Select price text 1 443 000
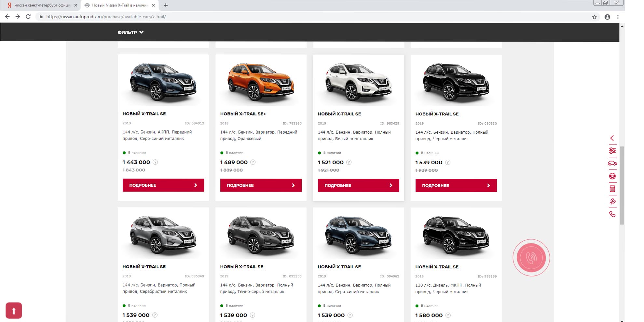The width and height of the screenshot is (644, 322). click(x=136, y=162)
